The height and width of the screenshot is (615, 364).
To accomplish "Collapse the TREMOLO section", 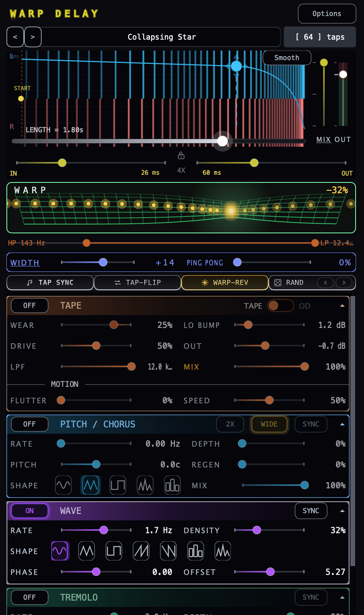I will pos(342,597).
